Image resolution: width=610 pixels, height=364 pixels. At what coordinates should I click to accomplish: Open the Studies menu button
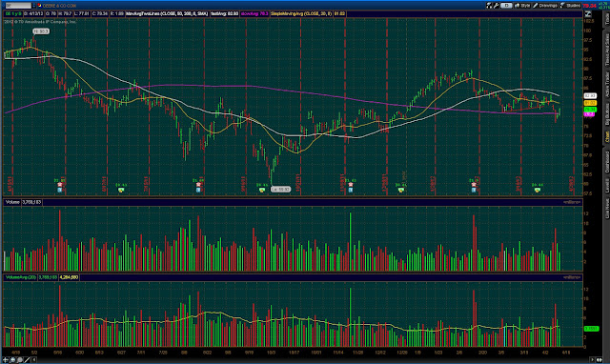(x=571, y=6)
